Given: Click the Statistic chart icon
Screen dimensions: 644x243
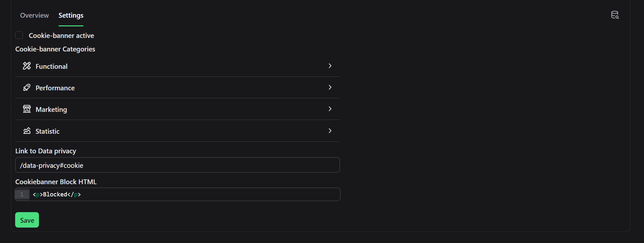Looking at the screenshot, I should 27,131.
